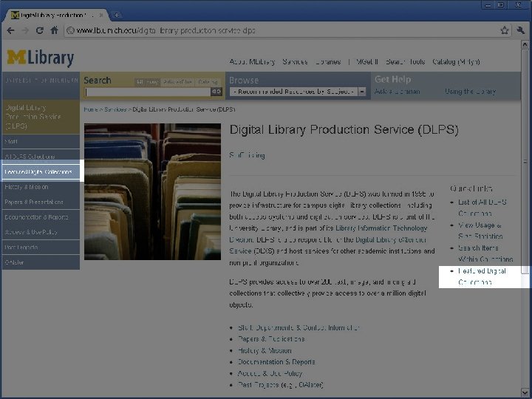
Task: Click Home in the breadcrumb trail
Action: click(91, 109)
